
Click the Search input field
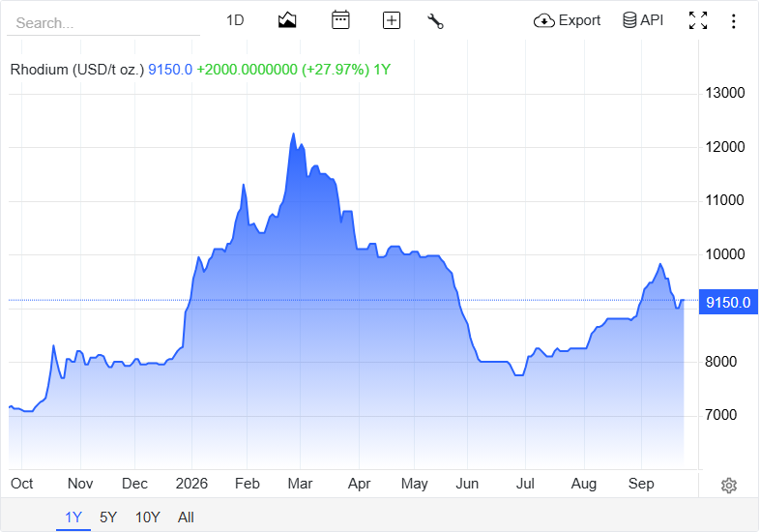[103, 23]
